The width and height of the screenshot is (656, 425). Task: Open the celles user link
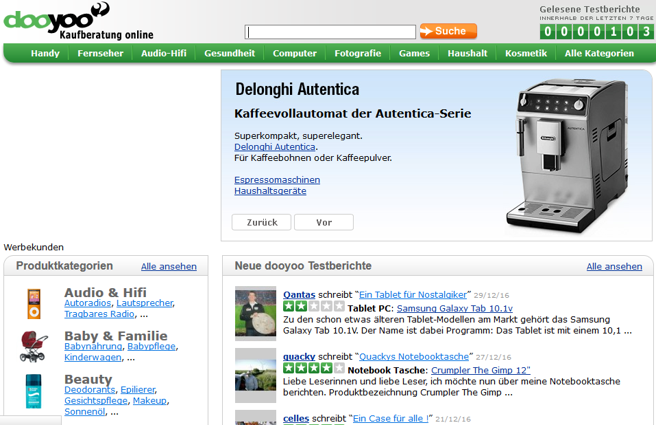296,418
